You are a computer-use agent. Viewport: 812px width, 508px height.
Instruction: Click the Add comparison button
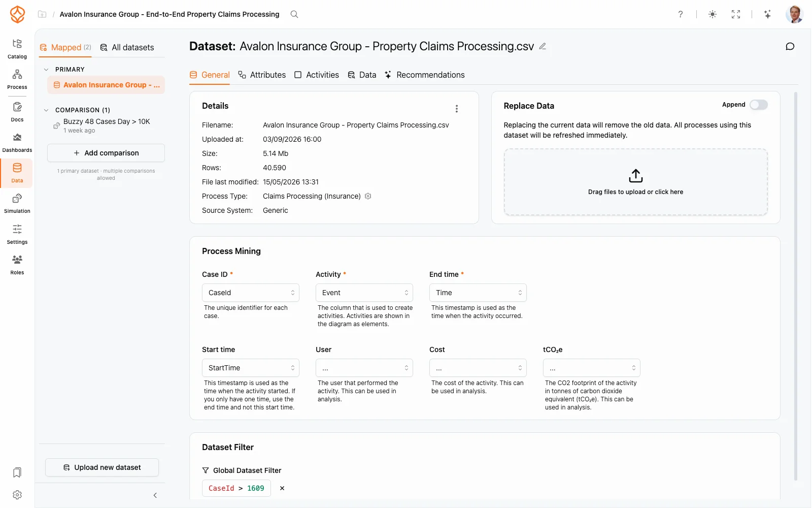(106, 153)
